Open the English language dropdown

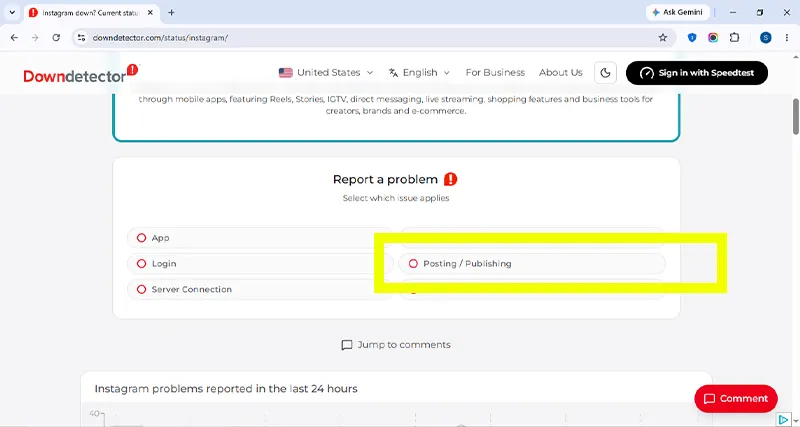click(419, 72)
